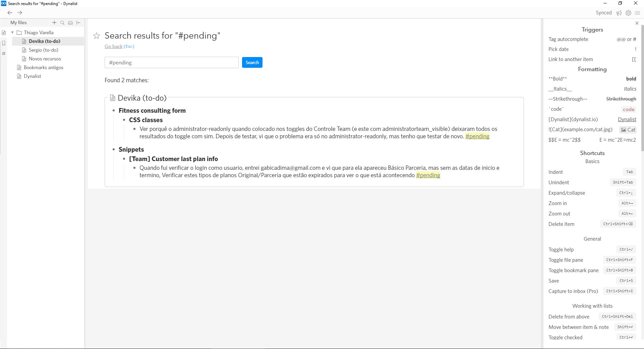This screenshot has width=644, height=349.
Task: Click the CSS classes item text
Action: tap(146, 120)
